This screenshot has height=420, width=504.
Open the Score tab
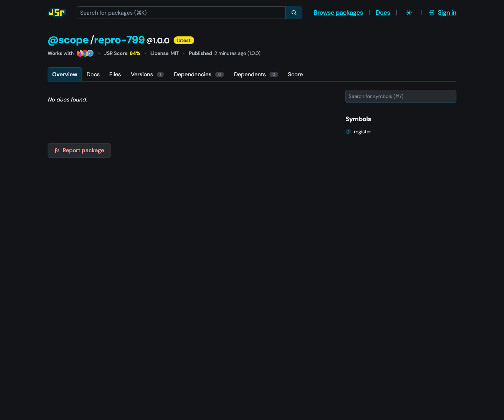coord(295,74)
